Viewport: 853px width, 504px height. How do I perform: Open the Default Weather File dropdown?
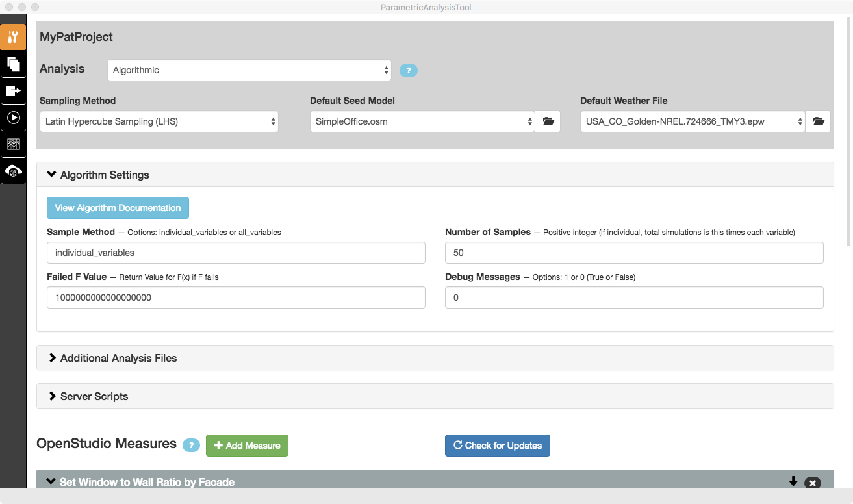(x=692, y=121)
